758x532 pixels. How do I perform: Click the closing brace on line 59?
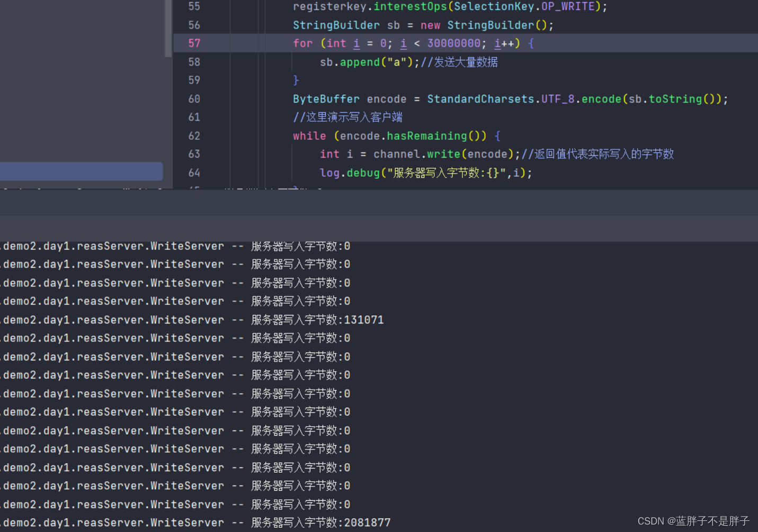pyautogui.click(x=296, y=80)
